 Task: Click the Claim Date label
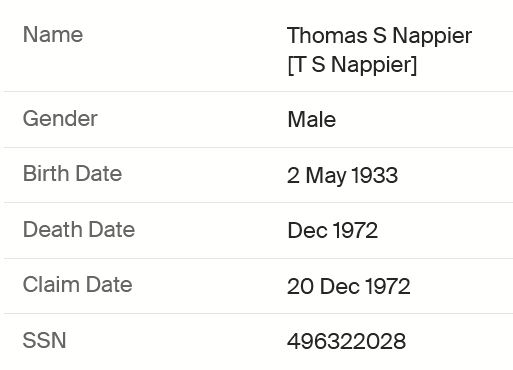[77, 285]
